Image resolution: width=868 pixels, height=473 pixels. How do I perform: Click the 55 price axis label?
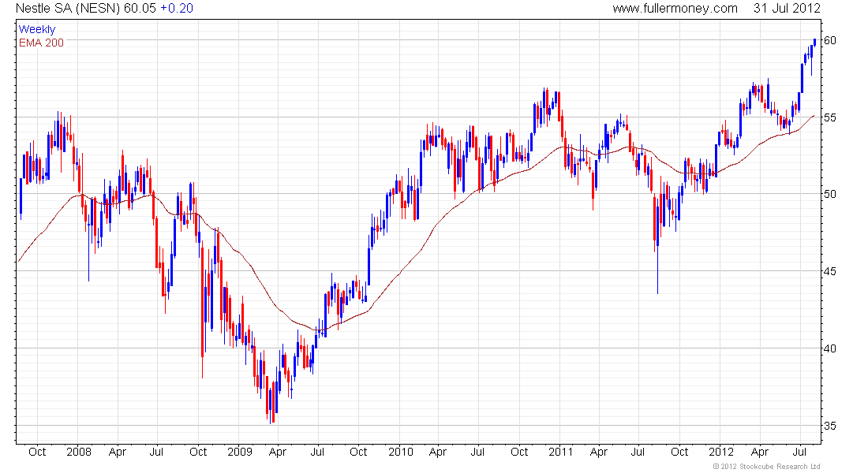pos(830,117)
